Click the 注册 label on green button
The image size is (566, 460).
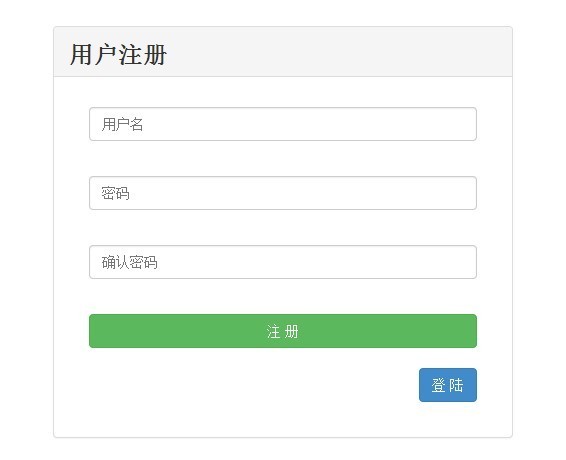(283, 331)
